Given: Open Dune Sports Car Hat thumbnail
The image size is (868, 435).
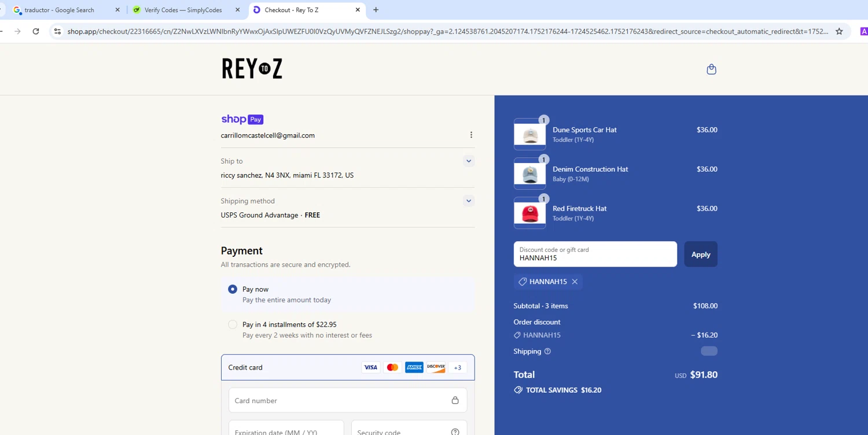Looking at the screenshot, I should [529, 134].
